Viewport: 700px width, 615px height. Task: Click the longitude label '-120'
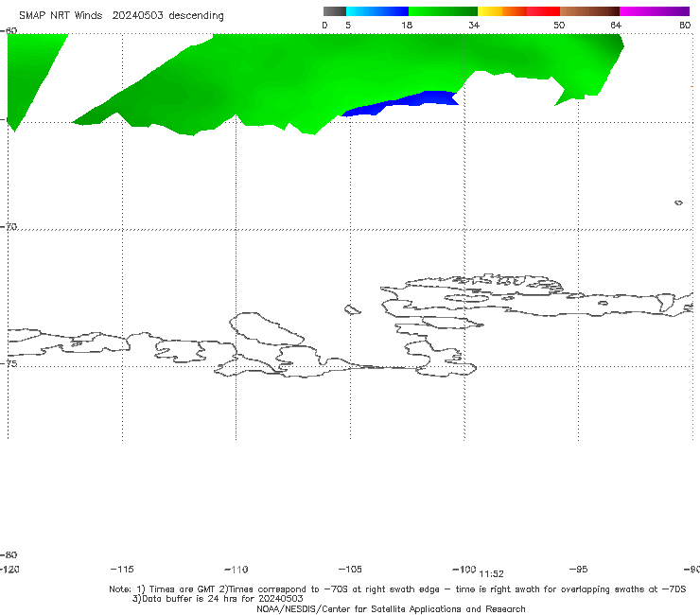coord(9,570)
